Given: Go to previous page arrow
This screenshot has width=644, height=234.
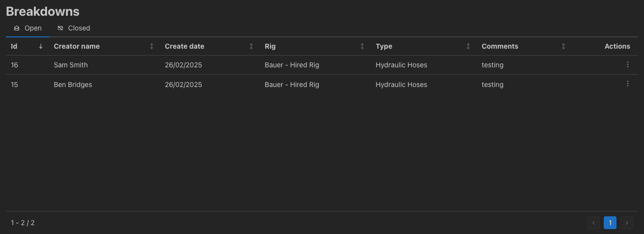Looking at the screenshot, I should pyautogui.click(x=593, y=223).
